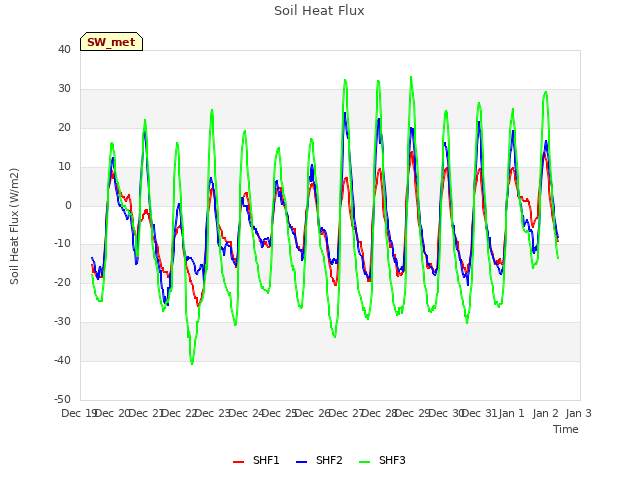The height and width of the screenshot is (480, 640).
Task: Click the Jan 1 x-axis tick label
Action: [511, 413]
